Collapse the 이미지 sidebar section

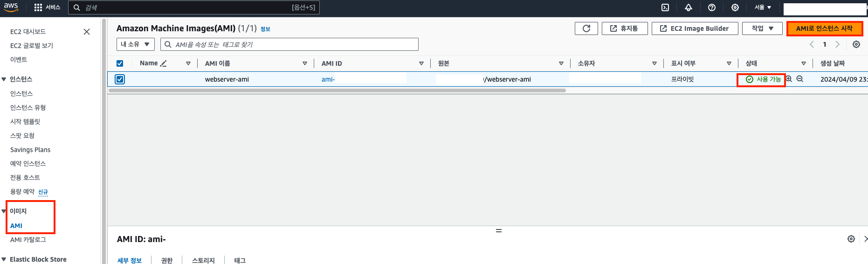tap(4, 211)
